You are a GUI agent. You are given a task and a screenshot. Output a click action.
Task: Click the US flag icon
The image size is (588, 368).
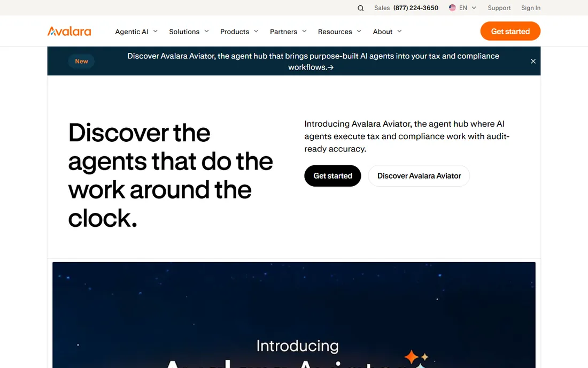[452, 8]
